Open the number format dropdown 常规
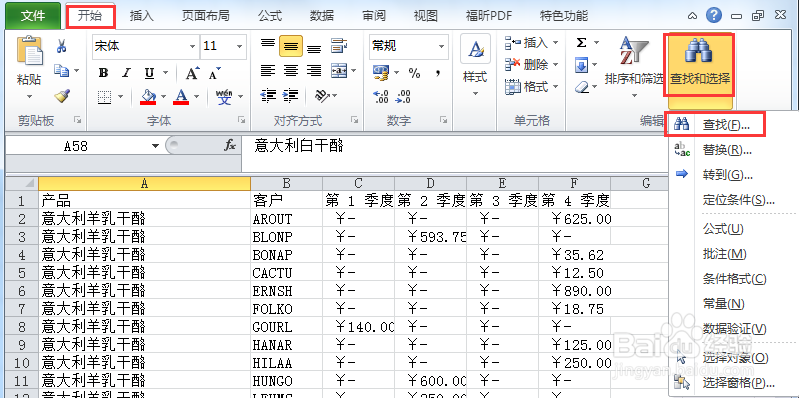Image resolution: width=799 pixels, height=398 pixels. (x=441, y=46)
